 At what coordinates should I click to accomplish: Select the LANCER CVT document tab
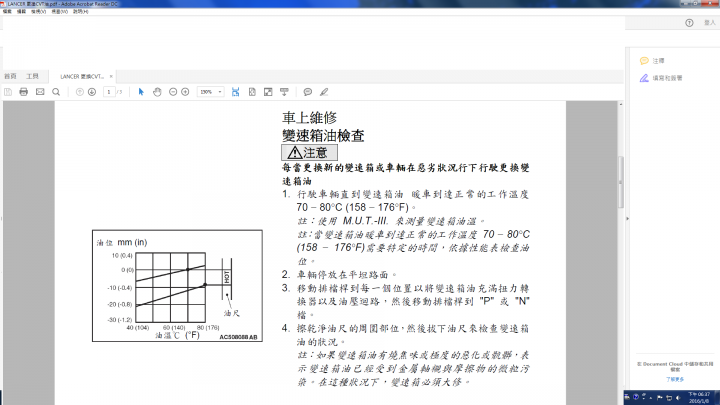(x=82, y=77)
